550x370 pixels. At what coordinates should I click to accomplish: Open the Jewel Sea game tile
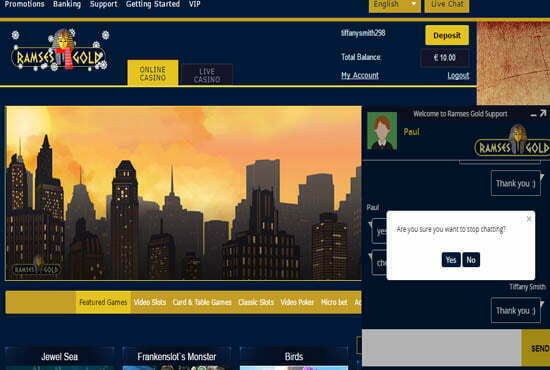pyautogui.click(x=60, y=358)
